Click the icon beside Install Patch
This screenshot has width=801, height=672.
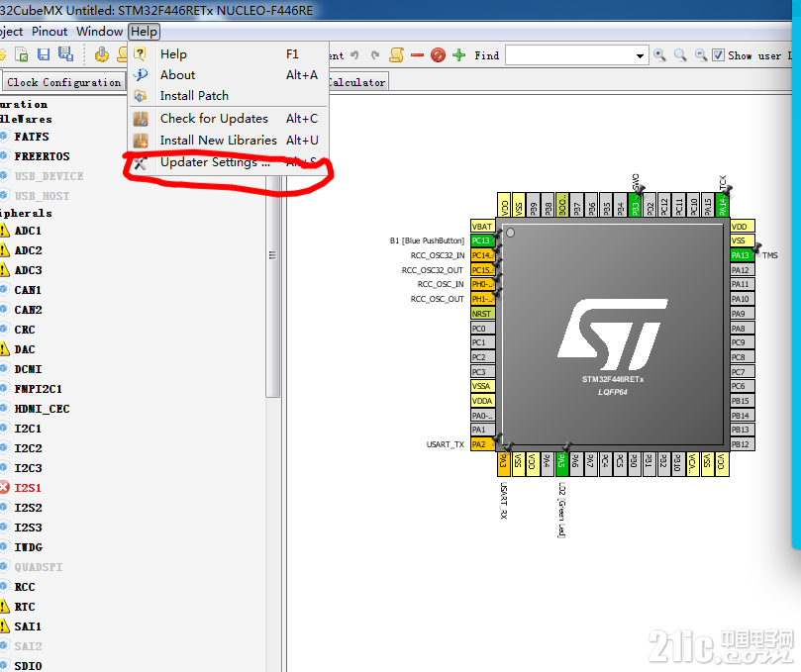coord(140,95)
